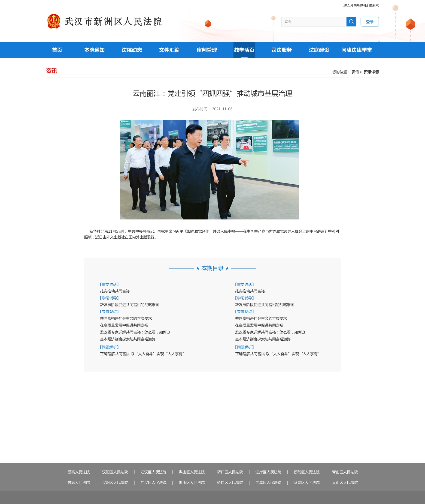Viewport: 425px width, 504px height.
Task: Open 【问题解析】 in the left column
Action: 109,347
